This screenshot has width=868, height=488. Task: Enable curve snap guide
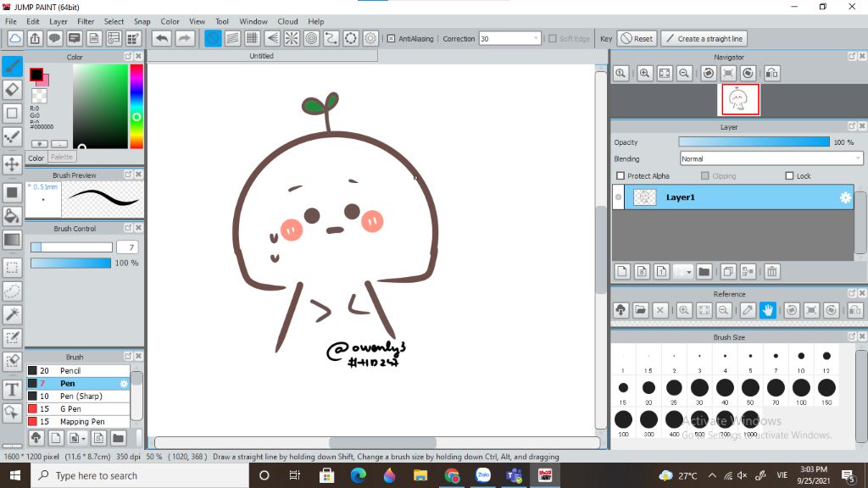click(x=331, y=39)
